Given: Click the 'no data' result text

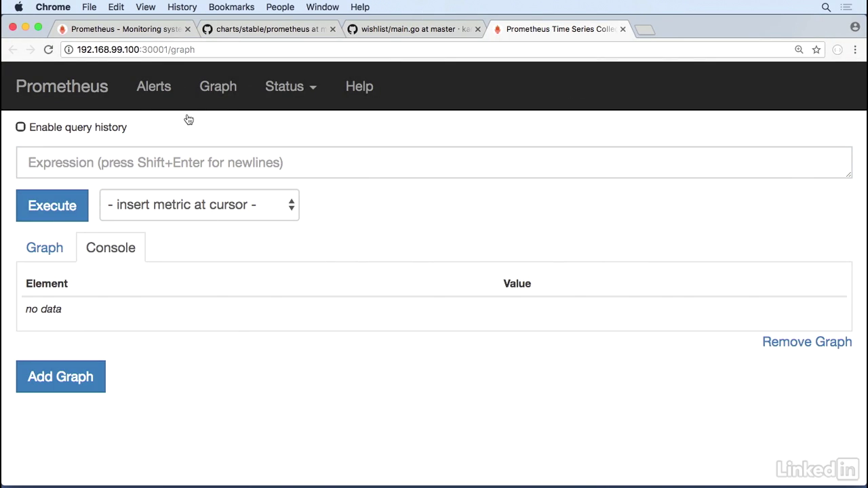Looking at the screenshot, I should 43,309.
